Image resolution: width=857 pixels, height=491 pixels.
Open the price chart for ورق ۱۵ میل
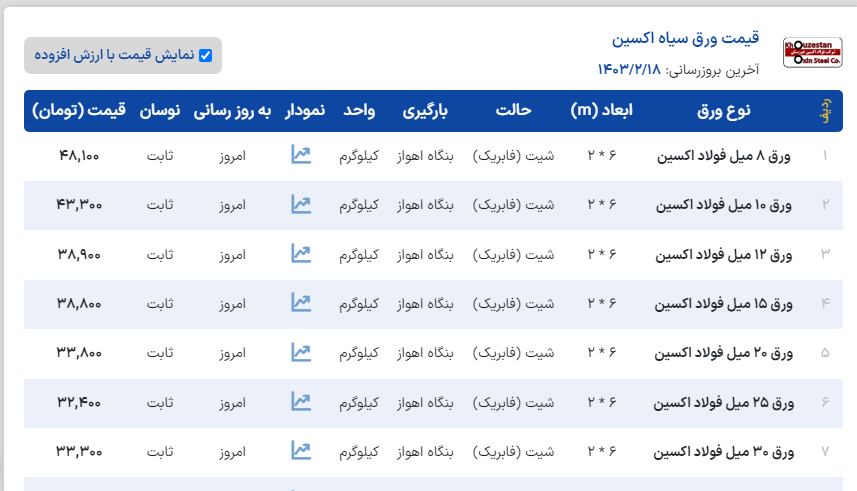click(x=301, y=302)
